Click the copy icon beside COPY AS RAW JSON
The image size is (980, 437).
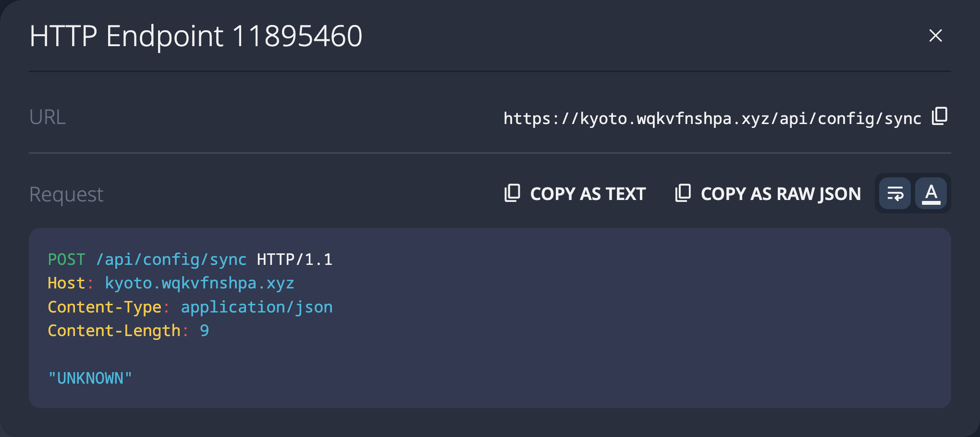(x=683, y=193)
